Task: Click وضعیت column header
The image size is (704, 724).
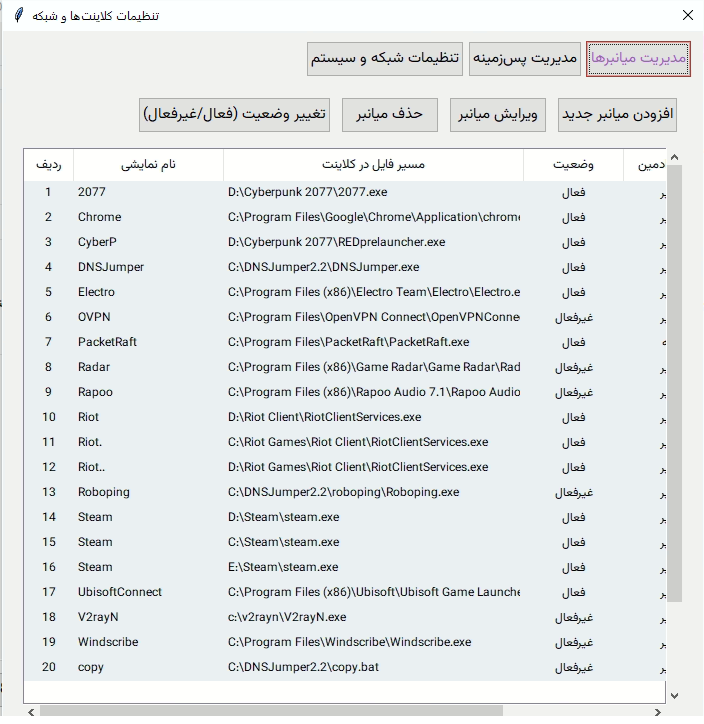Action: pyautogui.click(x=573, y=165)
